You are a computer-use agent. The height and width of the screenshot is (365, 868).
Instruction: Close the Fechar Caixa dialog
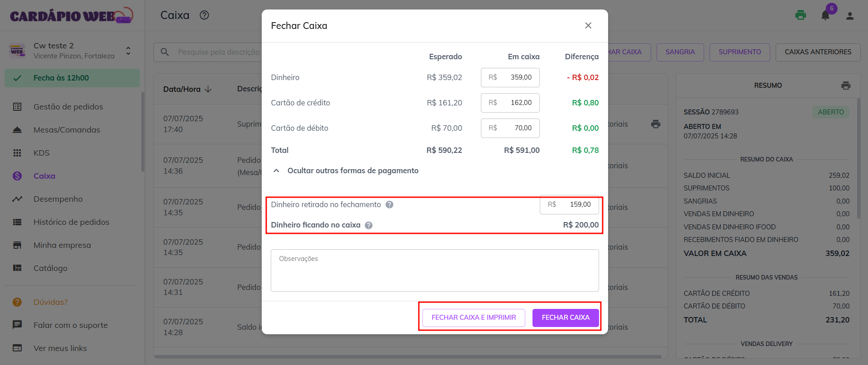pos(588,26)
